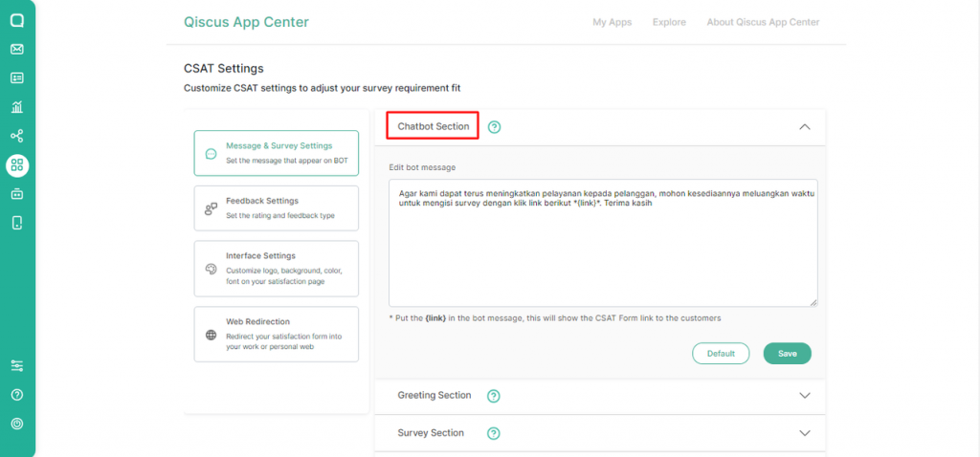
Task: Expand the Survey Section panel
Action: point(804,433)
